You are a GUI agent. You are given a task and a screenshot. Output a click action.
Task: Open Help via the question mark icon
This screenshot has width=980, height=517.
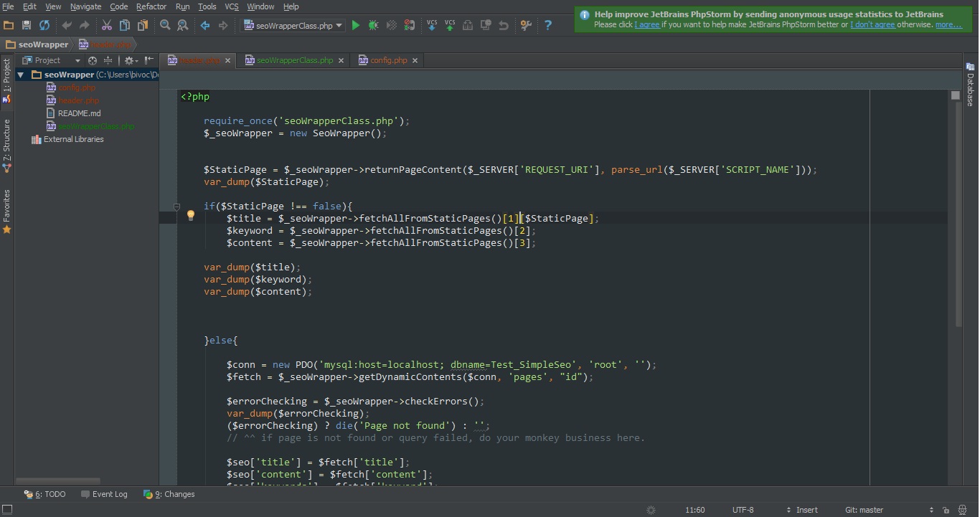click(x=548, y=25)
